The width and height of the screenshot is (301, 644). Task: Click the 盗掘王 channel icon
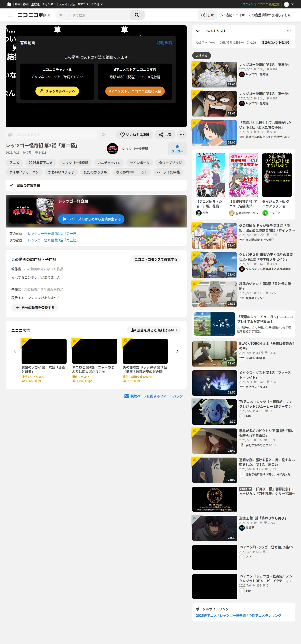[241, 527]
